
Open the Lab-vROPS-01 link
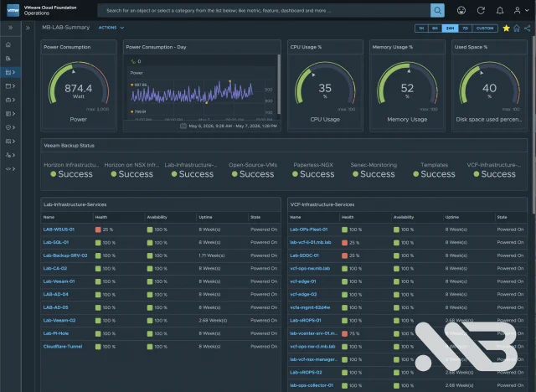click(305, 320)
